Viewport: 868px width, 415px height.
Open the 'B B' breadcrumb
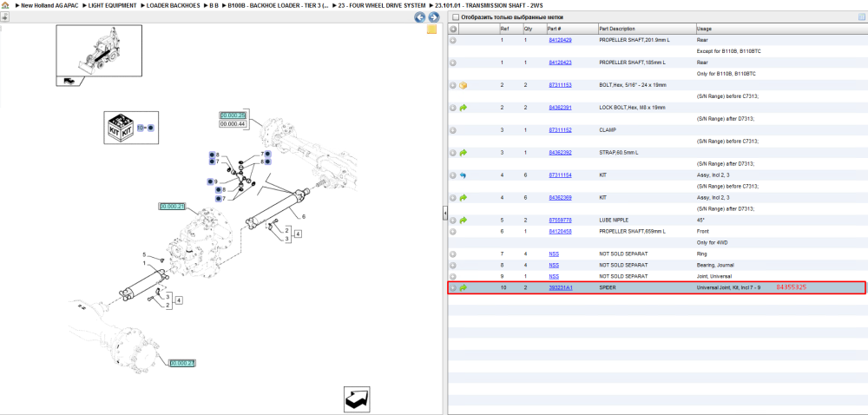[x=214, y=5]
